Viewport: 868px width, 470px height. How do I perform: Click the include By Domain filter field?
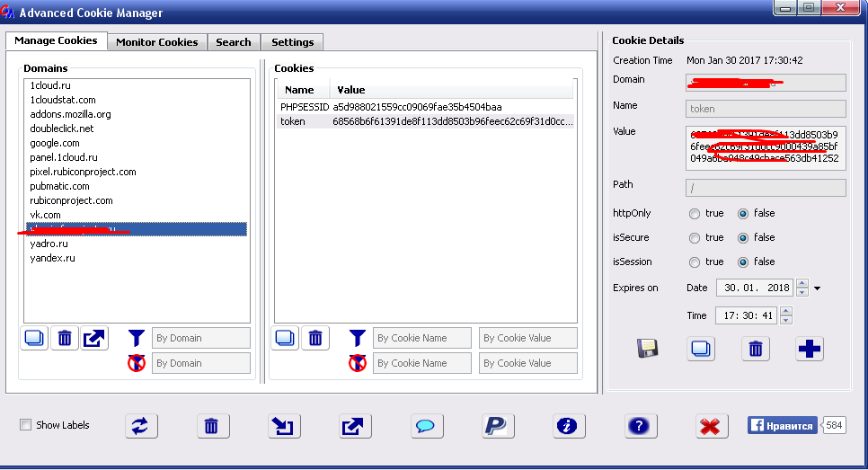pyautogui.click(x=201, y=338)
